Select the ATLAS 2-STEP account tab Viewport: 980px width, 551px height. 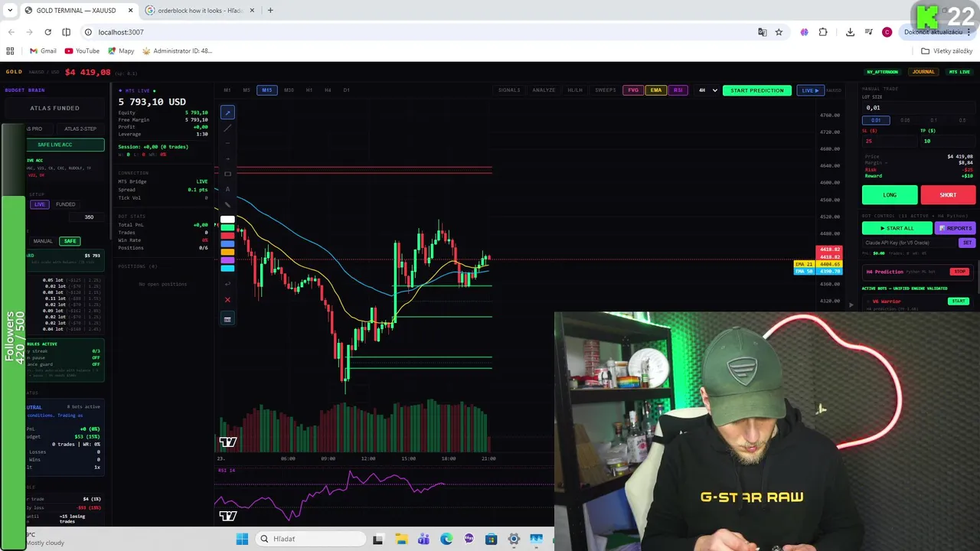click(x=80, y=129)
